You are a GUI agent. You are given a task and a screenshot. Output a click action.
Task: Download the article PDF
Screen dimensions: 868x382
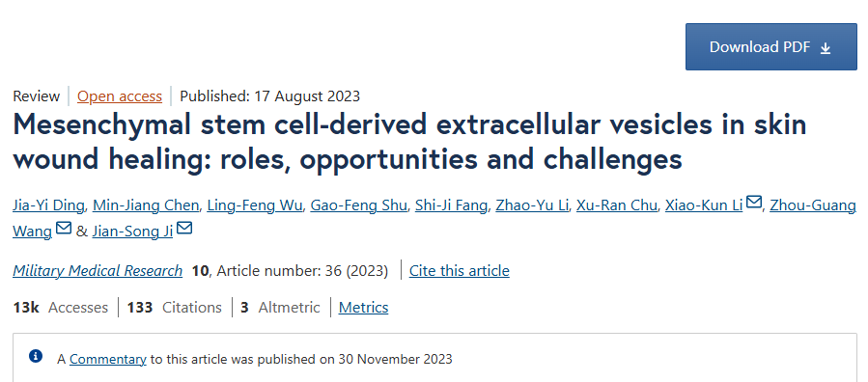tap(771, 47)
